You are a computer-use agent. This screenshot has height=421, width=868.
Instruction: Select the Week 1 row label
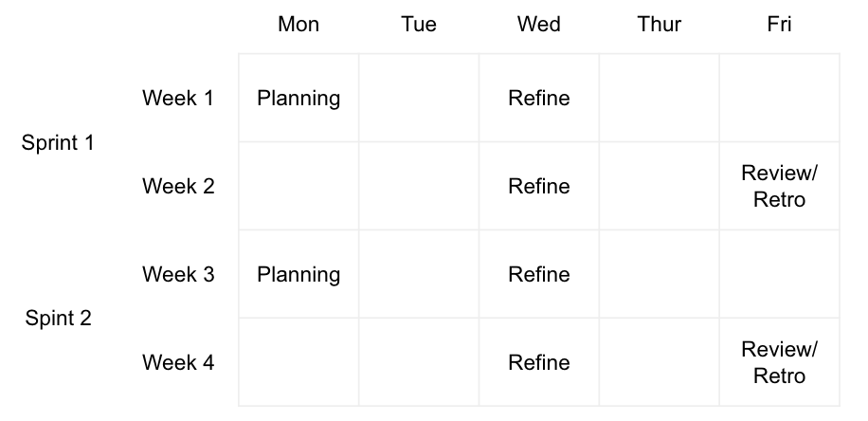tap(178, 98)
